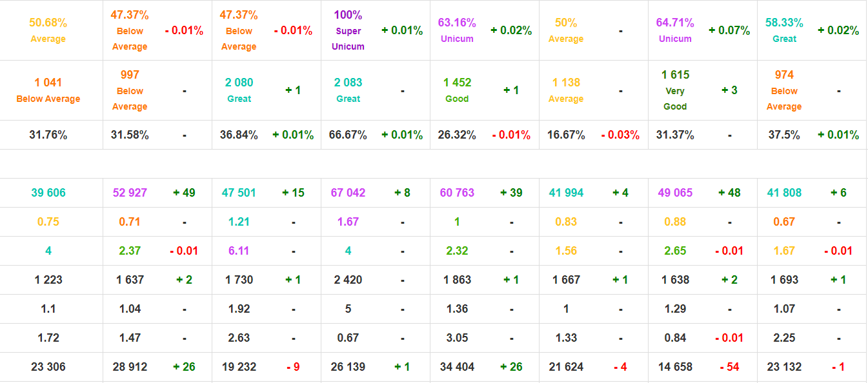Select the 34 404 value in bottom row

pyautogui.click(x=457, y=367)
